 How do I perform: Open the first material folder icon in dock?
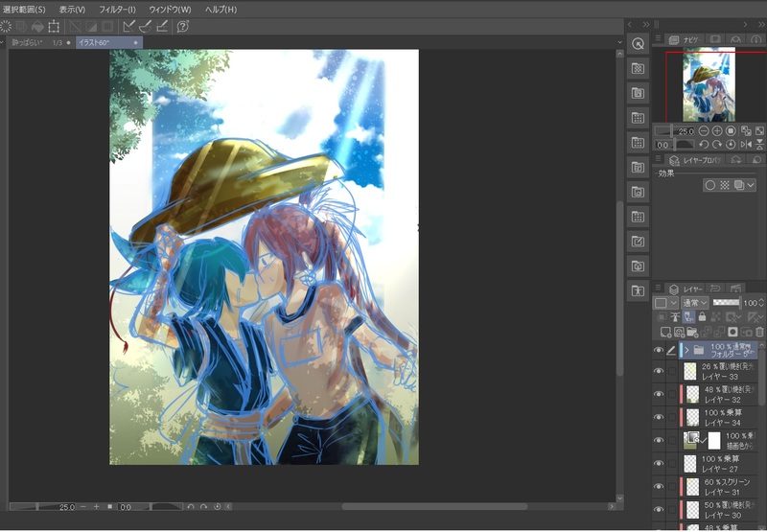638,68
